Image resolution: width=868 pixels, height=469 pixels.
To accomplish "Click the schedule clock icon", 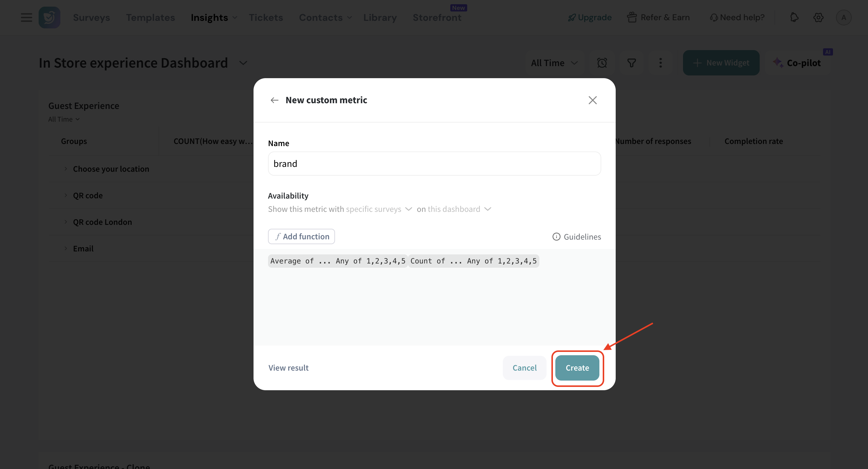I will 602,63.
